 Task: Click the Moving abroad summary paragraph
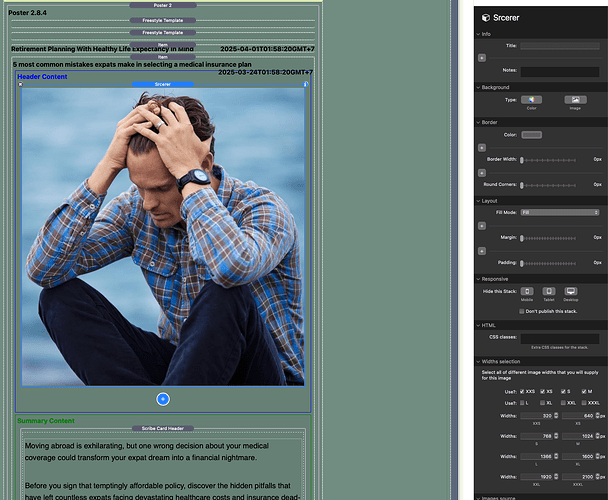click(147, 452)
